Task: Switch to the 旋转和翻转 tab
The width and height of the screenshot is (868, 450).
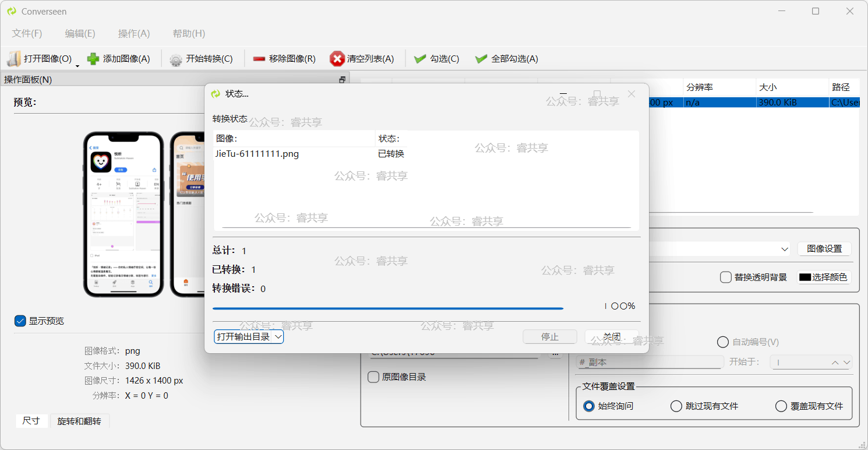Action: coord(79,421)
